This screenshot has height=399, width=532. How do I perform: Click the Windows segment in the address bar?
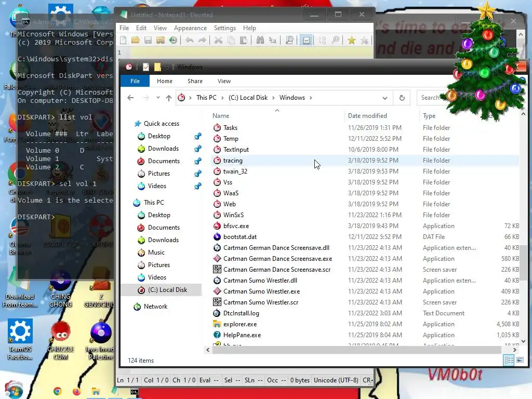point(292,98)
